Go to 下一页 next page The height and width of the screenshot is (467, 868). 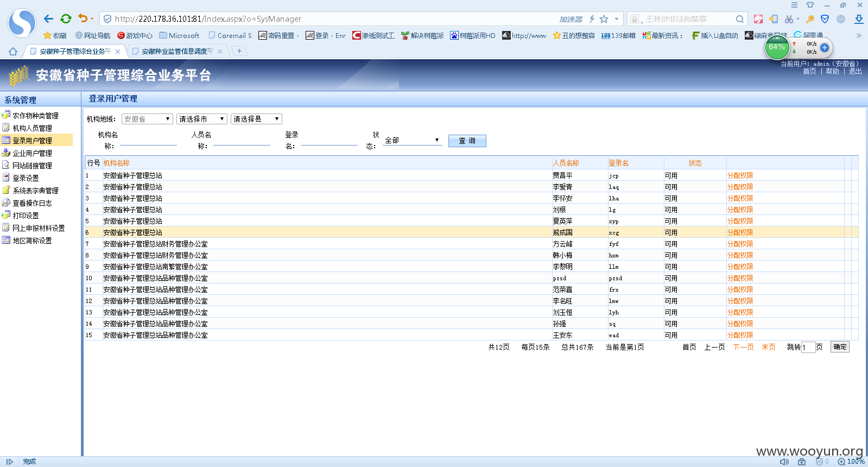tap(743, 347)
